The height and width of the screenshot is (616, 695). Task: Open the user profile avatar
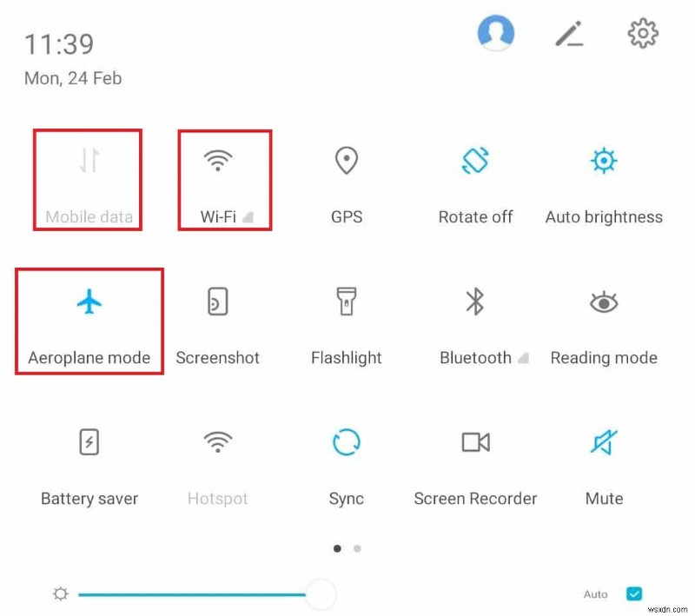pyautogui.click(x=495, y=32)
